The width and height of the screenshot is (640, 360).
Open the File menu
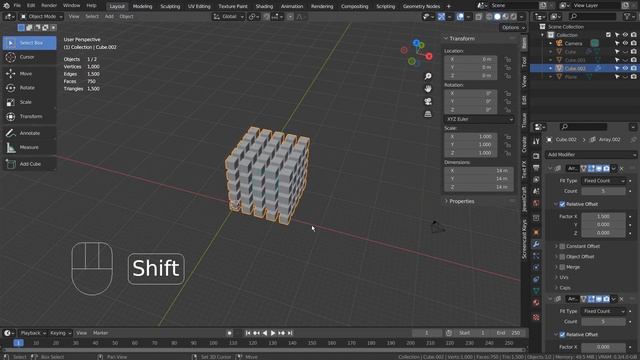[17, 6]
